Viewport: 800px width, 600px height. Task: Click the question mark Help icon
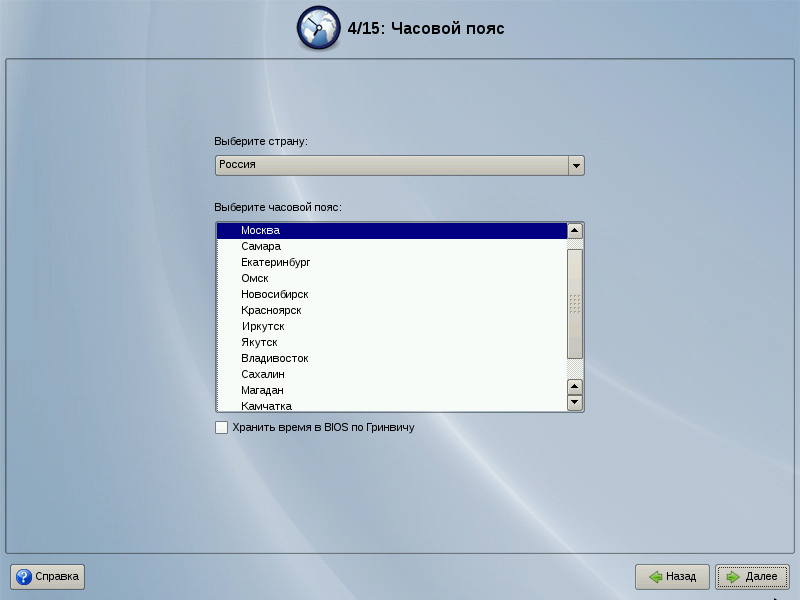click(24, 577)
